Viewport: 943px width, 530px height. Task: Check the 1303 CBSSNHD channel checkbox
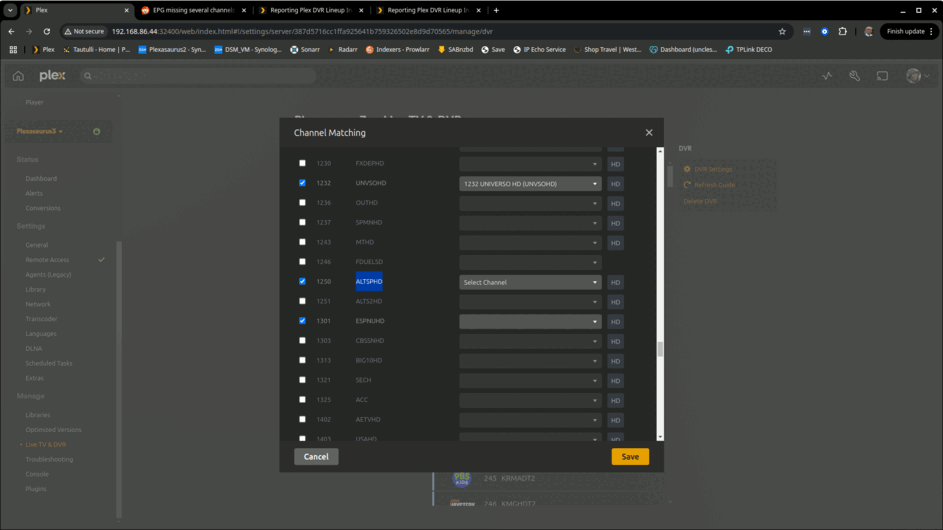click(x=303, y=340)
